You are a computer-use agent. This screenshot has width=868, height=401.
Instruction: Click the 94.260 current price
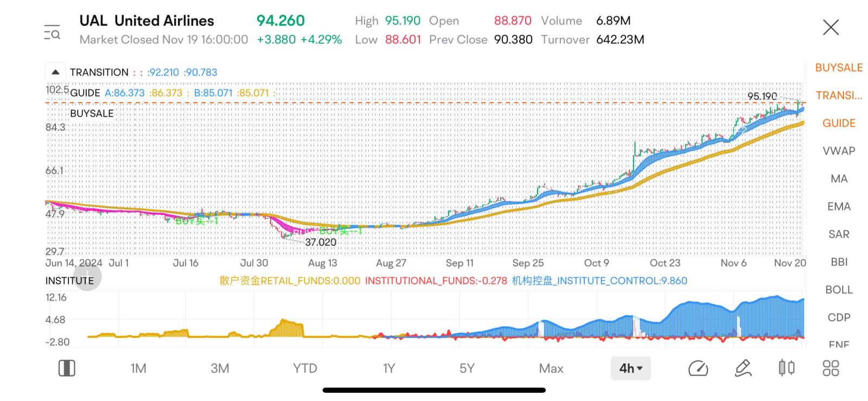[x=280, y=21]
